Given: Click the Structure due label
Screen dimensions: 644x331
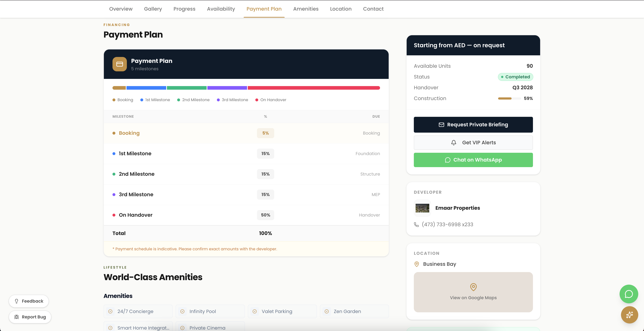Looking at the screenshot, I should [x=370, y=174].
